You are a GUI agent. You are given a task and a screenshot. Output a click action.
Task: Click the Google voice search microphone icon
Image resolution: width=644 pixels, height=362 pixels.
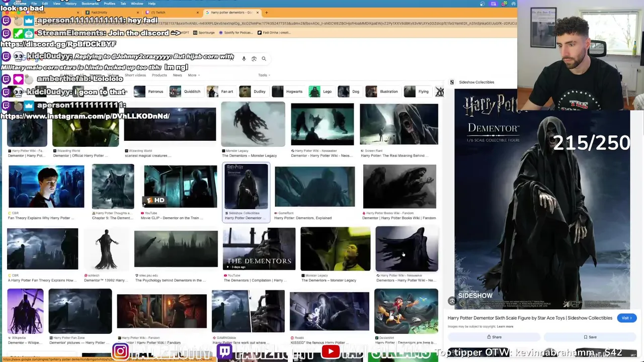tap(244, 59)
